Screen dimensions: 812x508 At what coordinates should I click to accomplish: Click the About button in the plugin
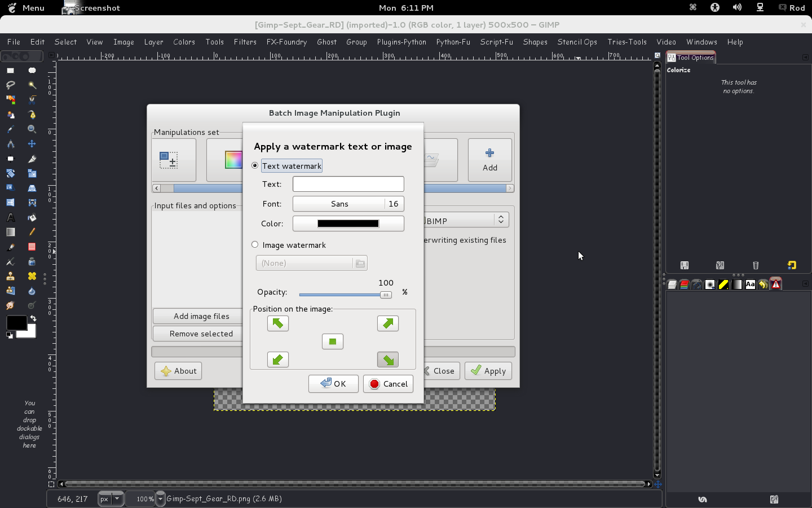click(178, 371)
